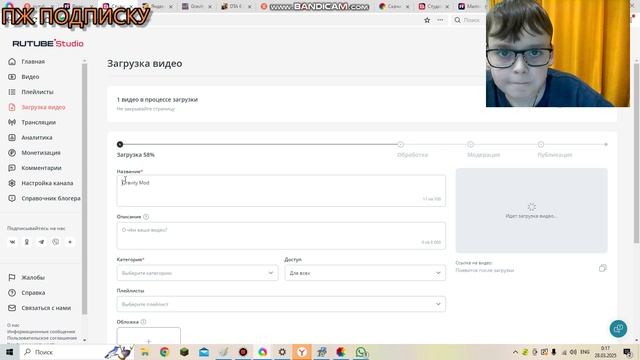Expand the Доступ dropdown showing Для всех

click(x=365, y=273)
